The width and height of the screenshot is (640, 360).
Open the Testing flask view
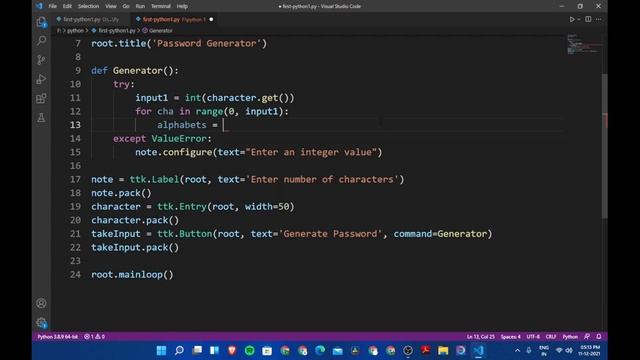pyautogui.click(x=41, y=118)
